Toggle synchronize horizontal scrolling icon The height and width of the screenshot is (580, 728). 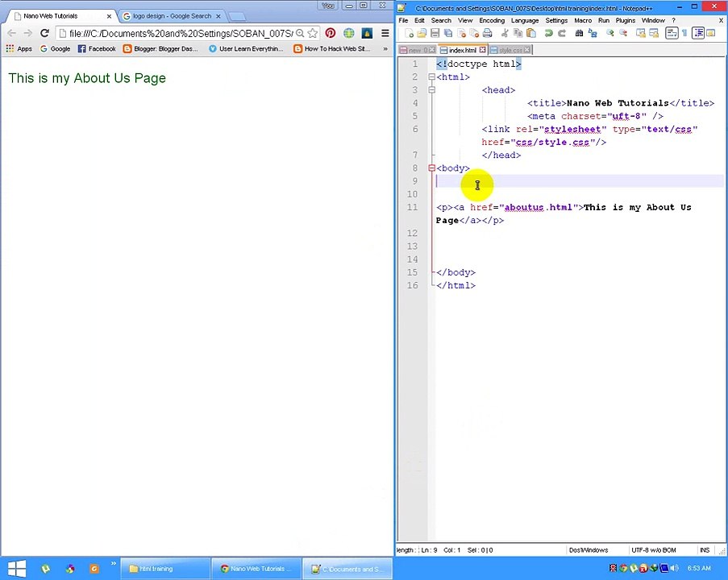654,33
